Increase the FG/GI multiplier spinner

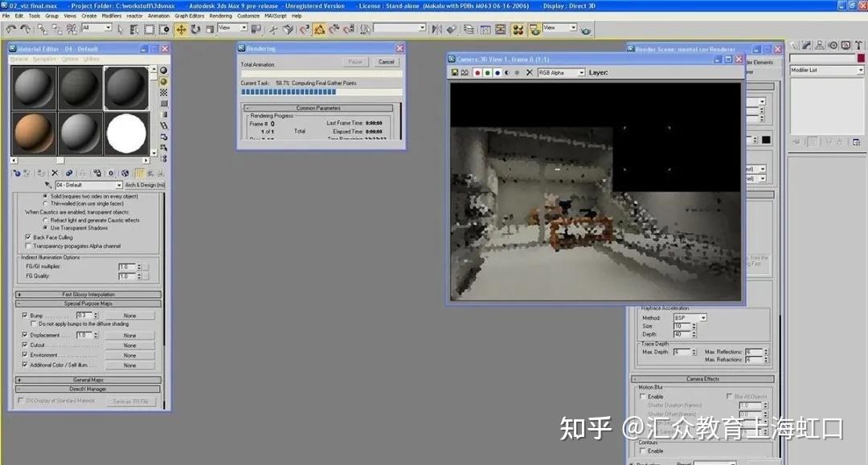click(x=139, y=263)
